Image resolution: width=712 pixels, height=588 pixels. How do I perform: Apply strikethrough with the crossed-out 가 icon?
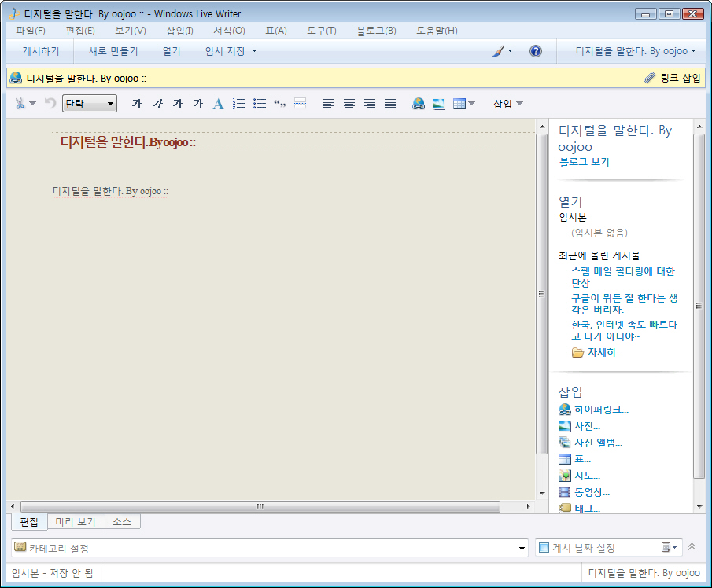(198, 104)
